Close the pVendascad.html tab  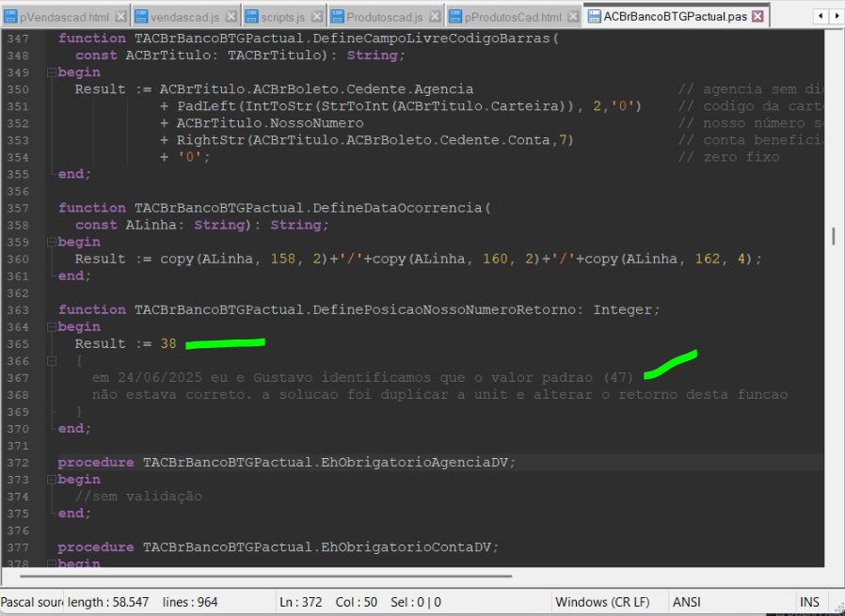pyautogui.click(x=121, y=17)
